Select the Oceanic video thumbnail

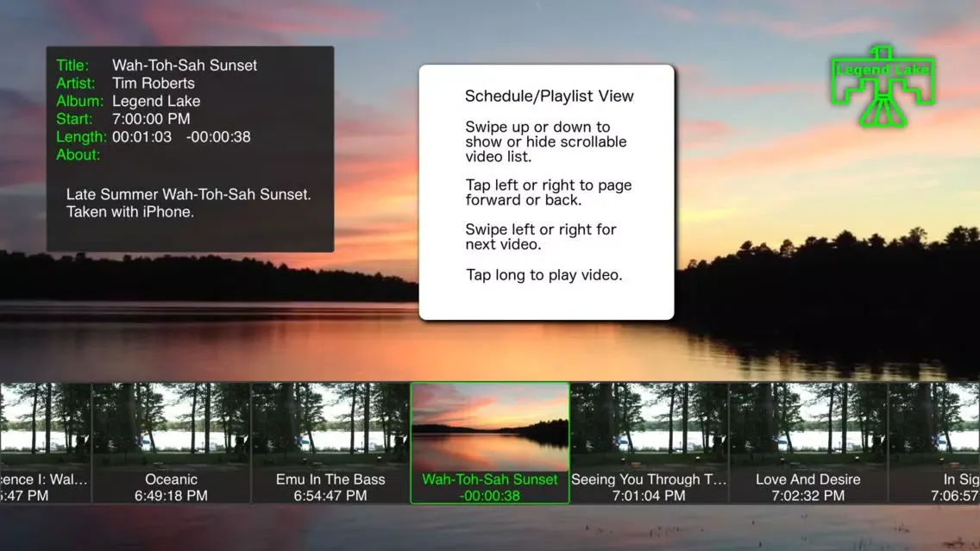[172, 443]
